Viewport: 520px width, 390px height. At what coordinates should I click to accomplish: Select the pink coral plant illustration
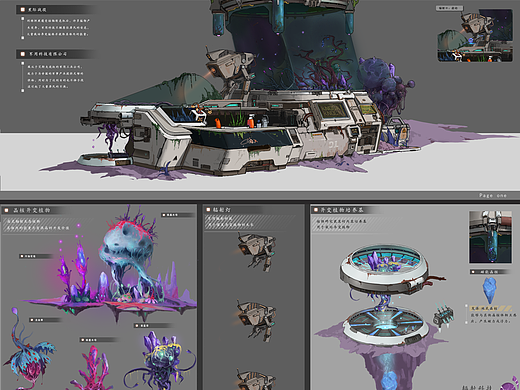[x=91, y=368]
